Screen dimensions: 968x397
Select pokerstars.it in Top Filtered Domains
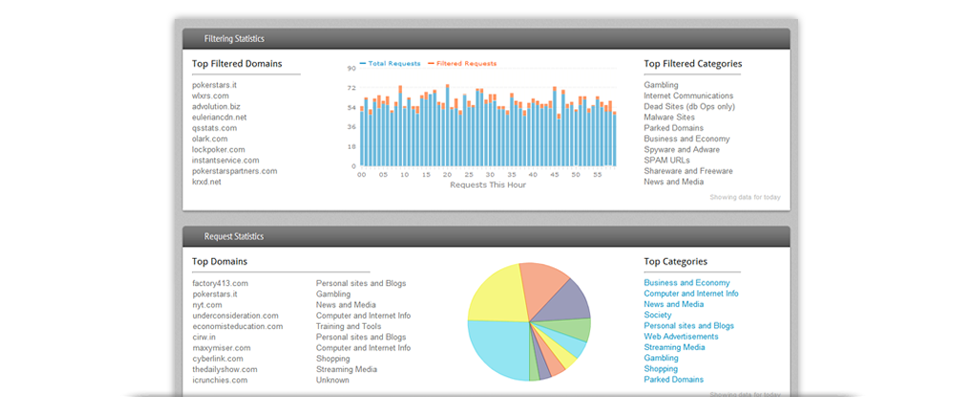214,85
